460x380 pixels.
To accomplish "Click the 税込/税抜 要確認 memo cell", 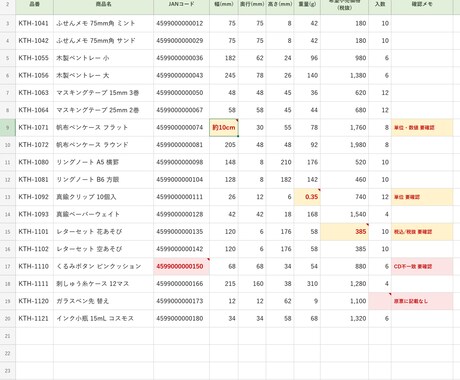I will 422,231.
